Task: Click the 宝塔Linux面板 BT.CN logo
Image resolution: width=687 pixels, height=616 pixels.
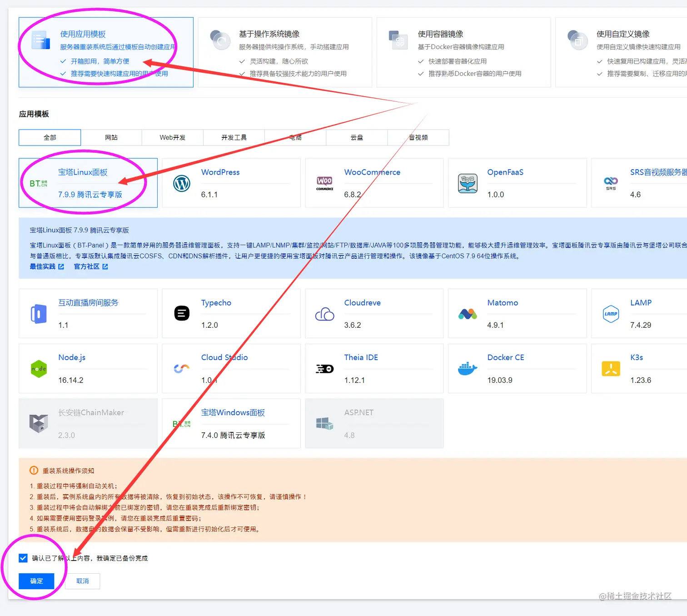Action: point(39,183)
